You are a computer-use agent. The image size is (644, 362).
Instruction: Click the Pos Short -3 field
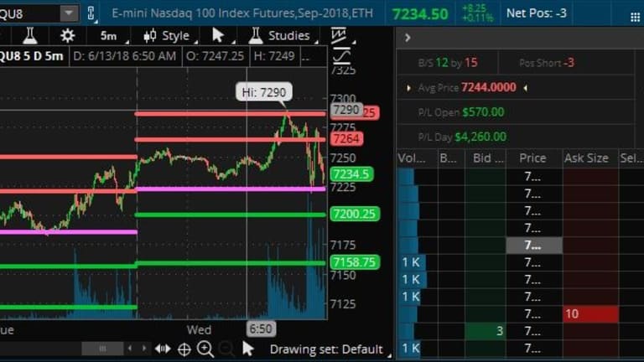click(x=547, y=63)
